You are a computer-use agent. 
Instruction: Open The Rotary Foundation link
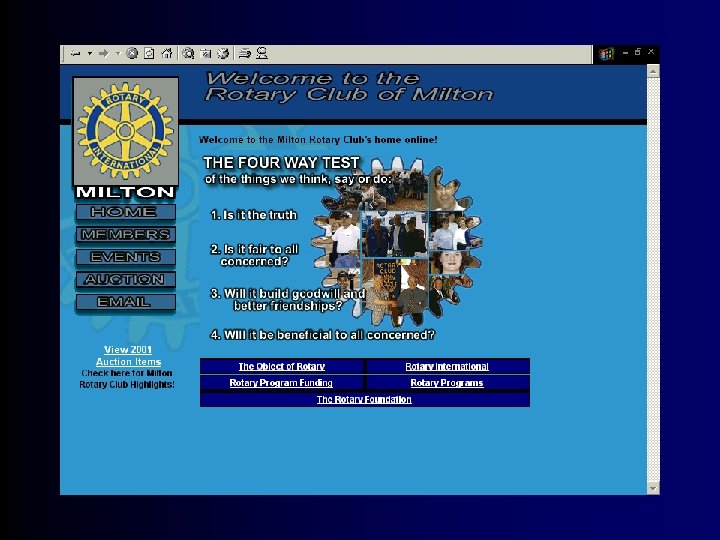pyautogui.click(x=364, y=399)
